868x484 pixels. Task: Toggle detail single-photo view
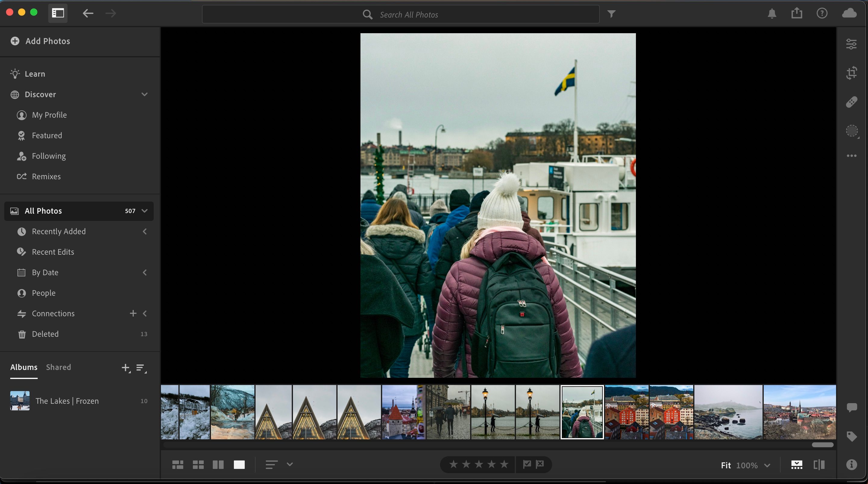click(239, 464)
